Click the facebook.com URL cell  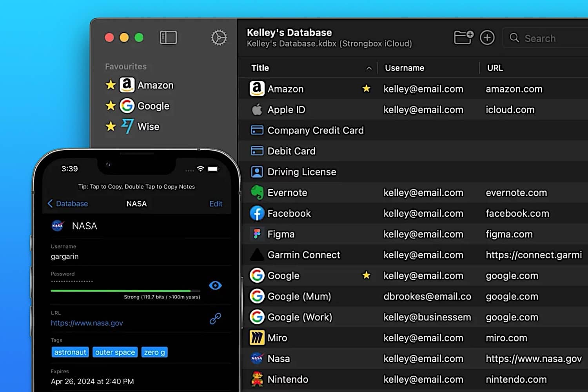pos(517,213)
